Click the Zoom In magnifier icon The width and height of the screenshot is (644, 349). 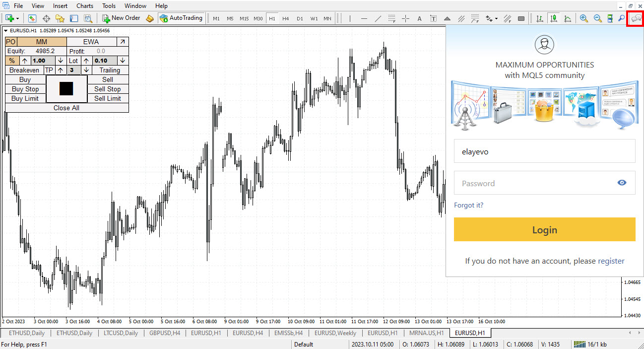(x=583, y=18)
